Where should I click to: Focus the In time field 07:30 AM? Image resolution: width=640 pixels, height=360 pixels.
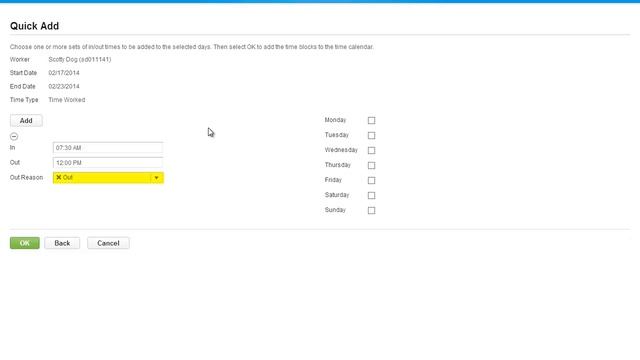(108, 148)
